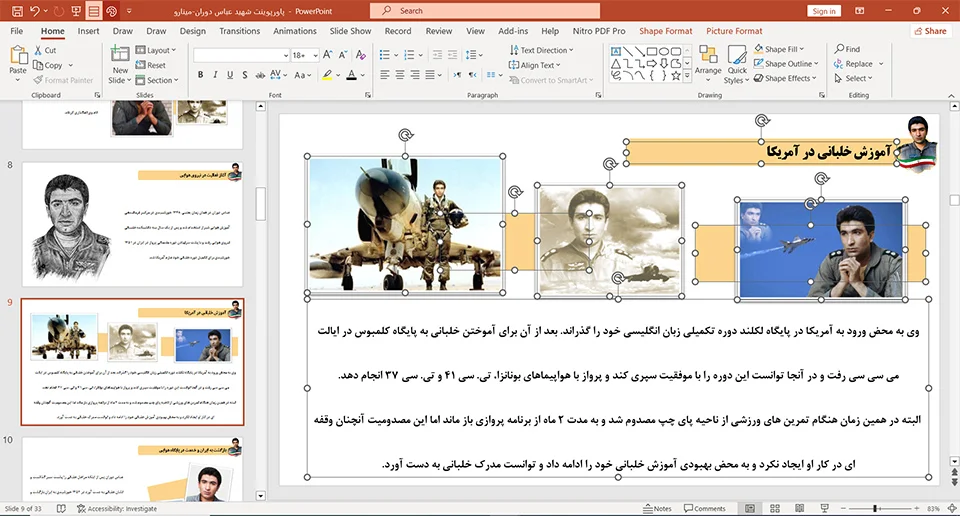Select slide 8 thumbnail

(x=132, y=225)
